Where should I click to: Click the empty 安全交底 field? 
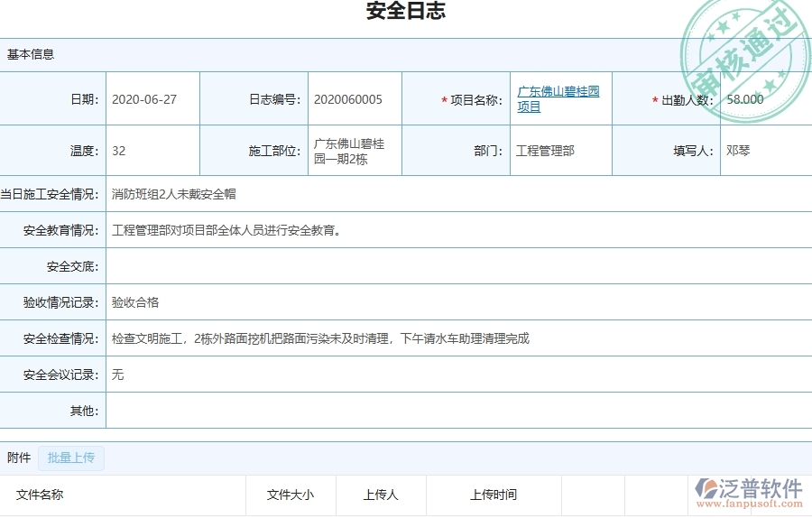pos(451,266)
